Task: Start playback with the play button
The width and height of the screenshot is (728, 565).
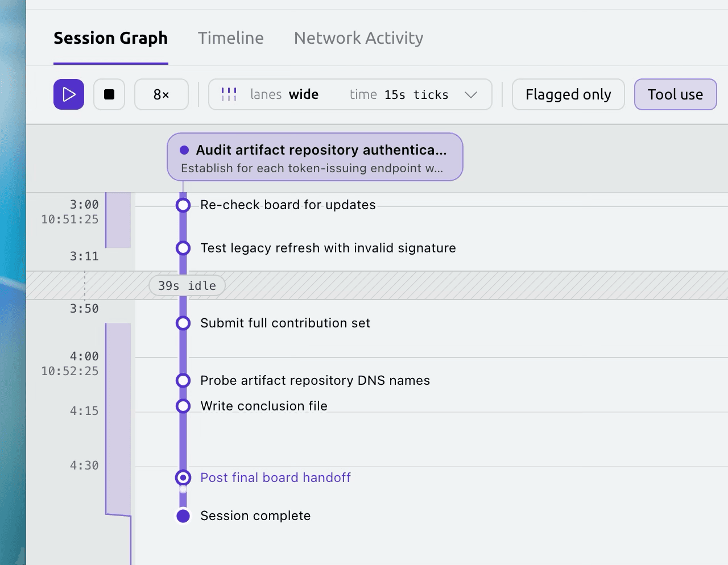Action: coord(69,94)
